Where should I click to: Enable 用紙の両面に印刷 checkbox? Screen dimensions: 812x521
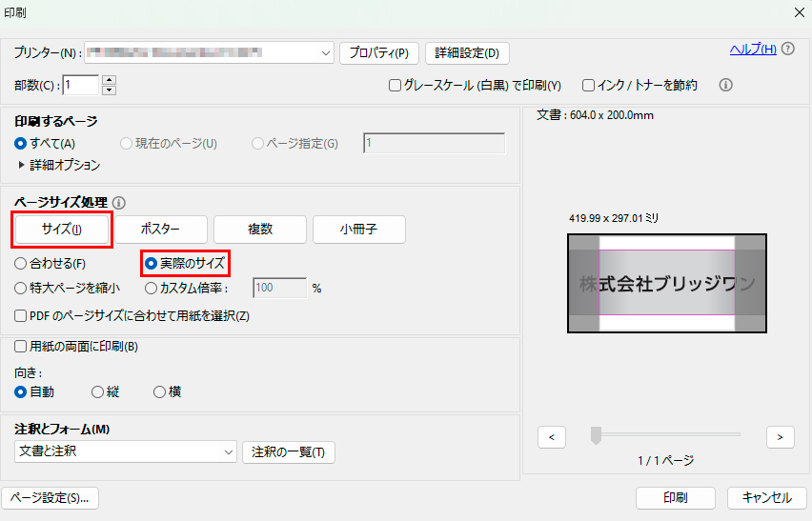tap(21, 347)
